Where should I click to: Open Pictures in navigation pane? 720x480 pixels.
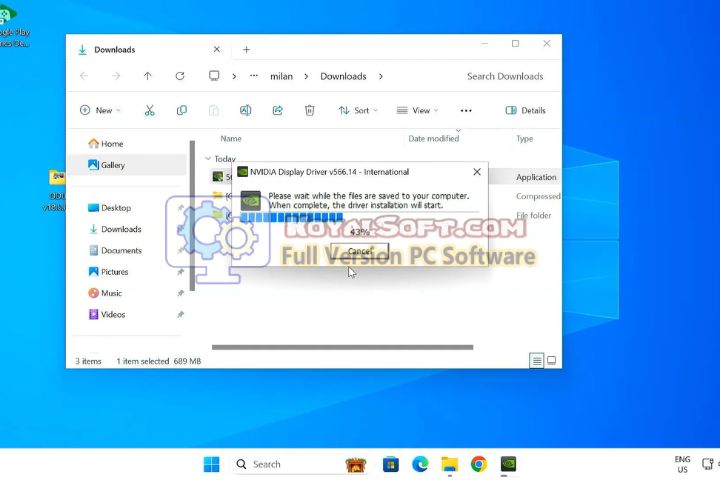[x=108, y=271]
